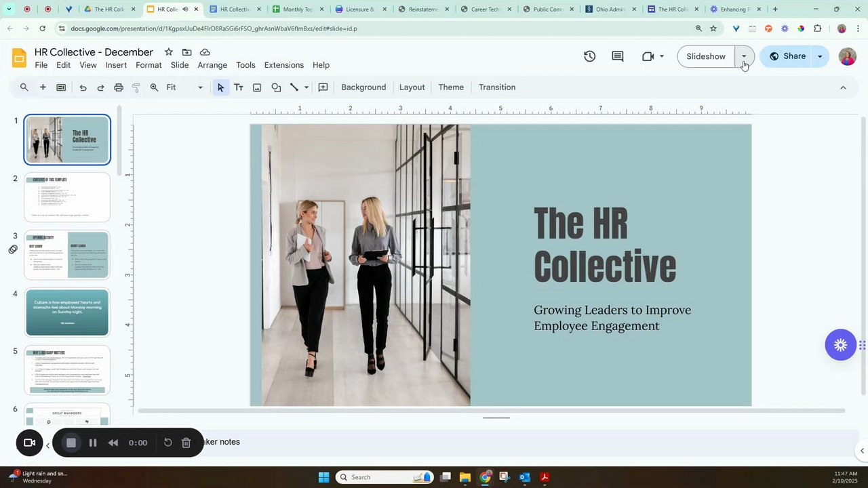Open the comments history icon

(x=618, y=56)
